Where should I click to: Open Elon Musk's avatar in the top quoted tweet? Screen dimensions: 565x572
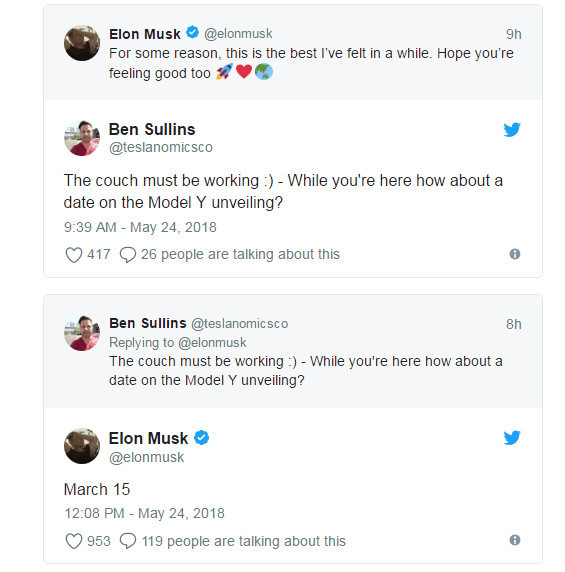click(x=82, y=43)
